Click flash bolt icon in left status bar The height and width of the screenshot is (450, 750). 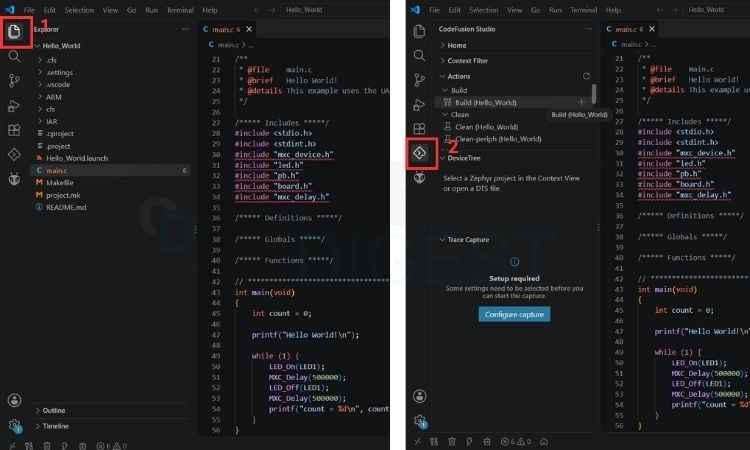tap(65, 446)
